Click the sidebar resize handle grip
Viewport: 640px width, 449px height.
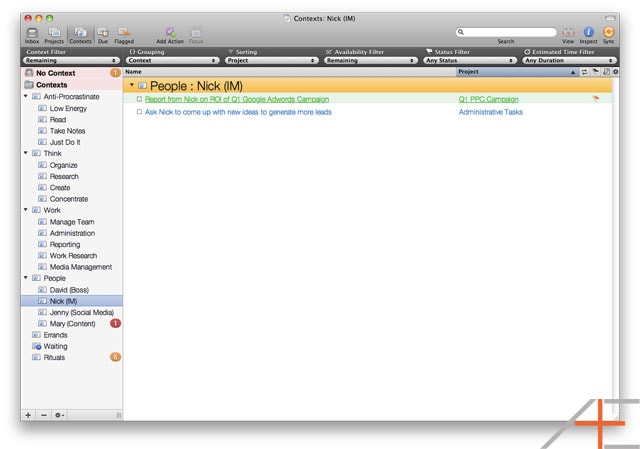118,415
